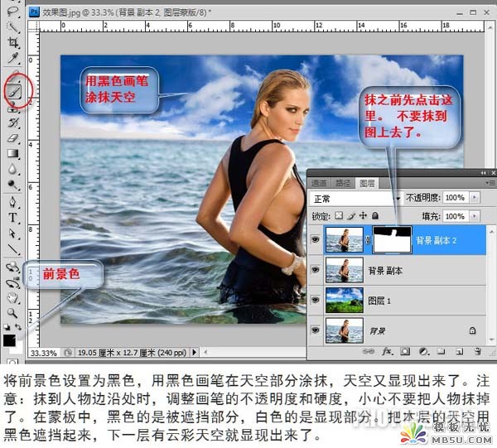This screenshot has width=497, height=448.
Task: Select the 3D Rotate tool
Action: point(12,267)
